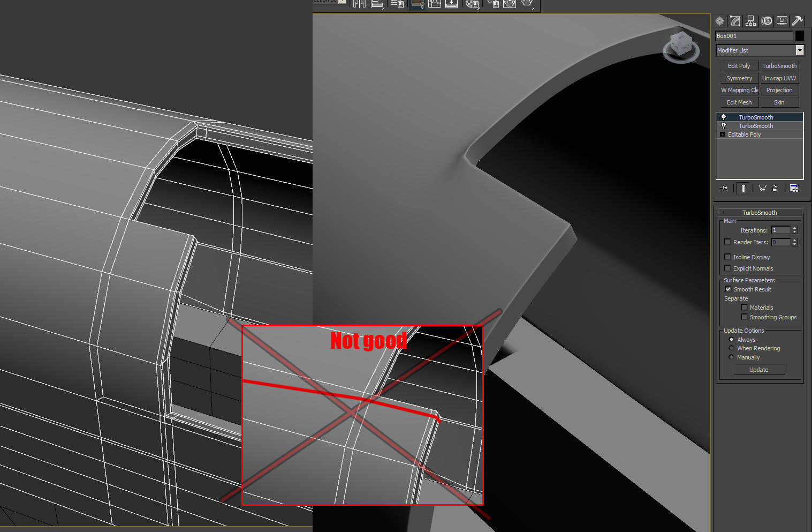The image size is (812, 532).
Task: Click the Render Production teapot icon
Action: point(527,4)
